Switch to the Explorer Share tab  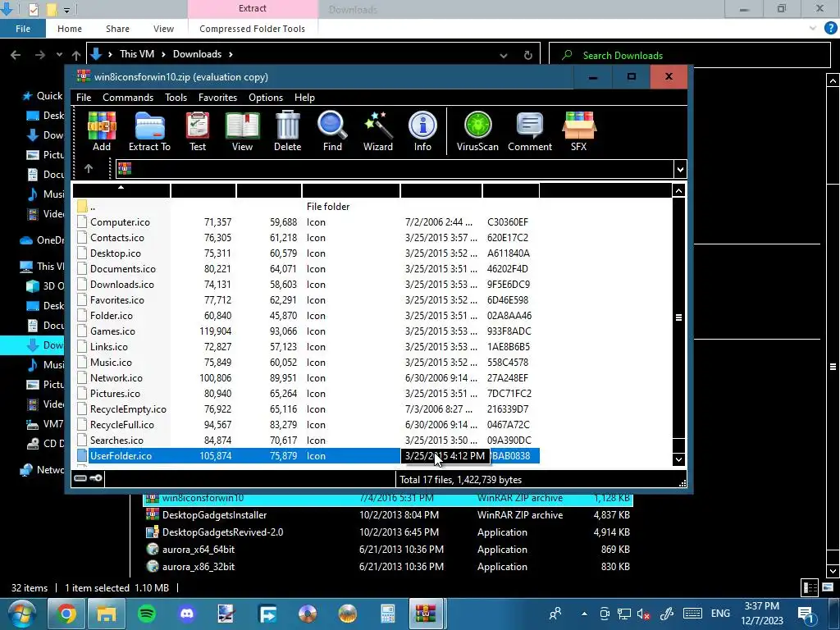tap(117, 29)
